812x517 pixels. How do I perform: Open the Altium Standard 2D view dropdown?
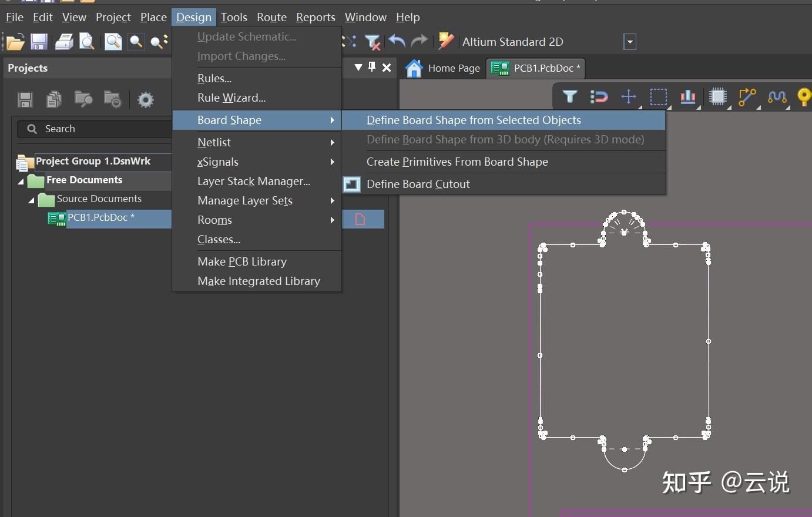(630, 42)
